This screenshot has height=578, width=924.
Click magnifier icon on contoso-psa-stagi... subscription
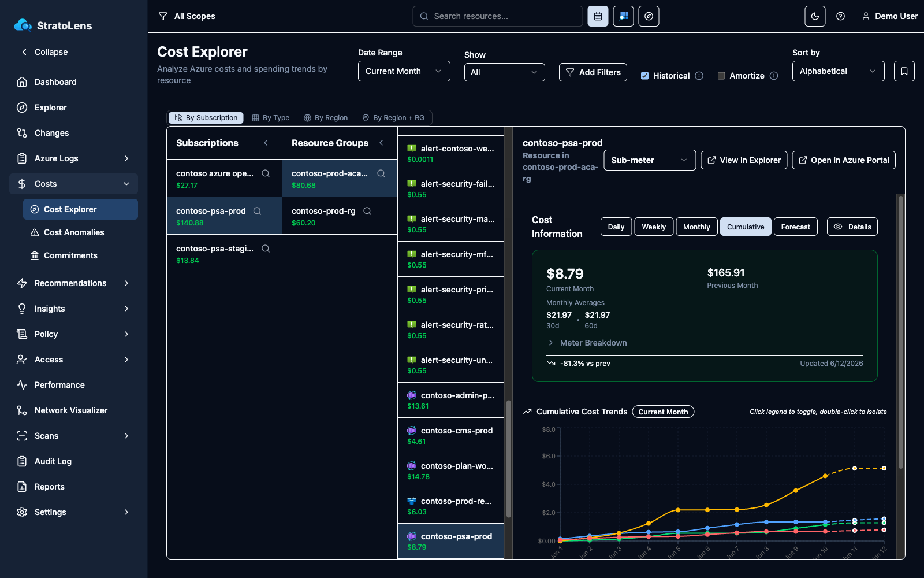tap(266, 249)
